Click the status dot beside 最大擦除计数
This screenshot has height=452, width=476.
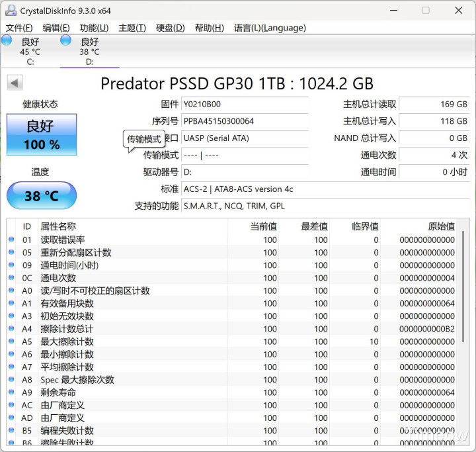11,342
